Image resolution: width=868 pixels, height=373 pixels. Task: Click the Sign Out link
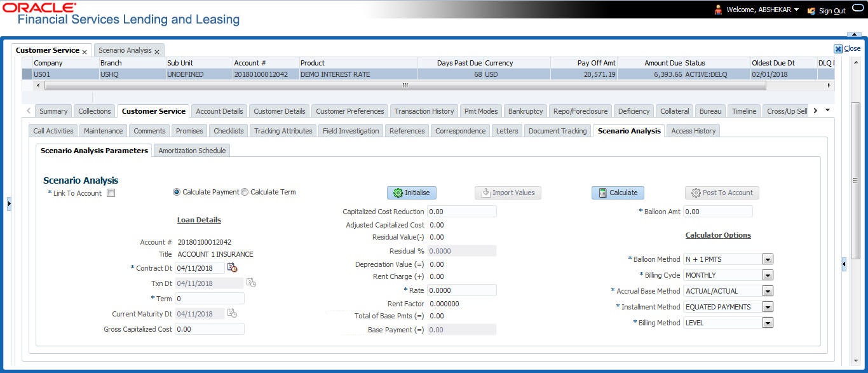(x=832, y=11)
